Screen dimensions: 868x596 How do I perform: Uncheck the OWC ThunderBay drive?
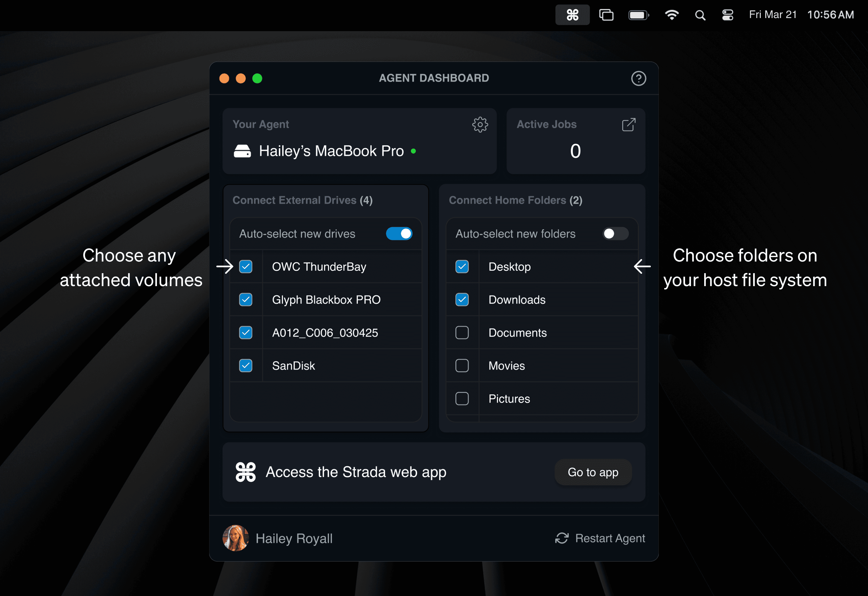tap(246, 267)
